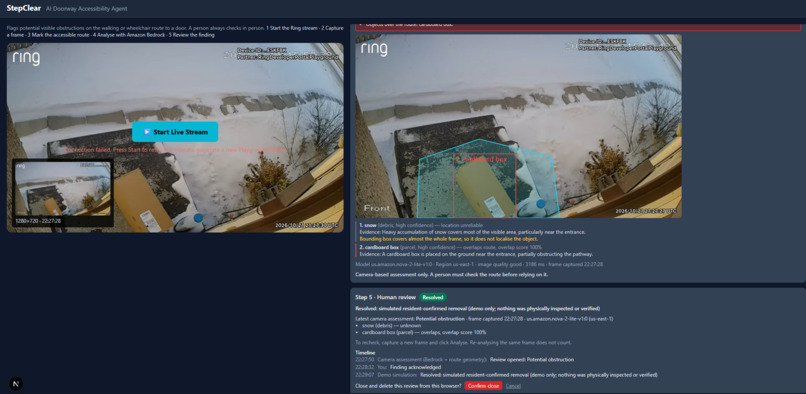Click the Ring logo on the analysed frame
806x394 pixels.
pyautogui.click(x=374, y=48)
